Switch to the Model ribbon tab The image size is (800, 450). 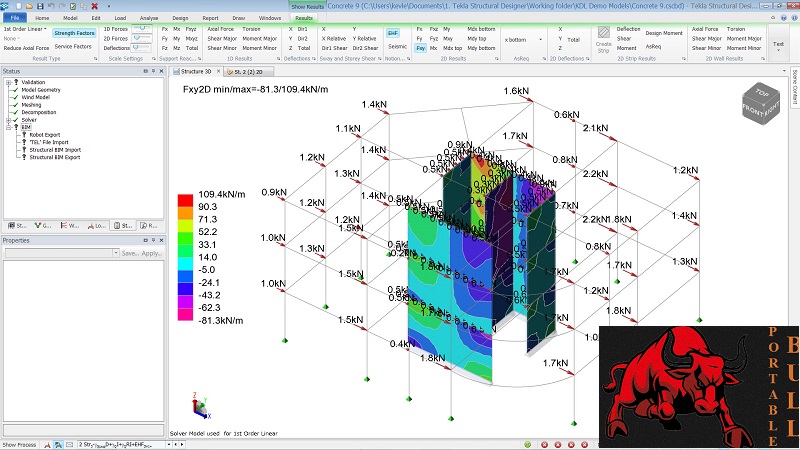point(70,18)
